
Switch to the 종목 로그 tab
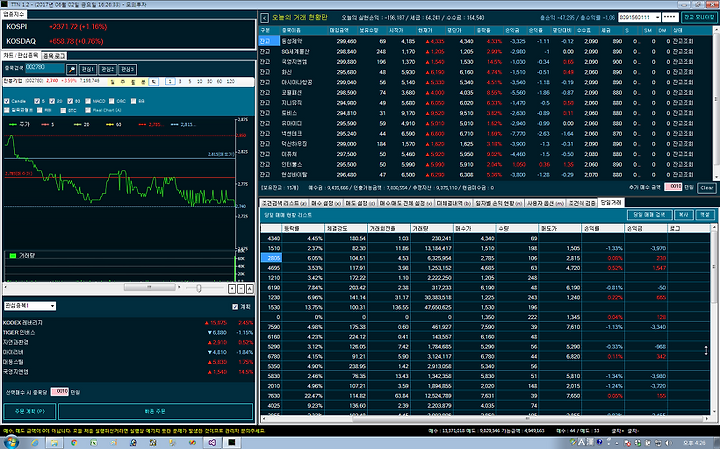[54, 56]
